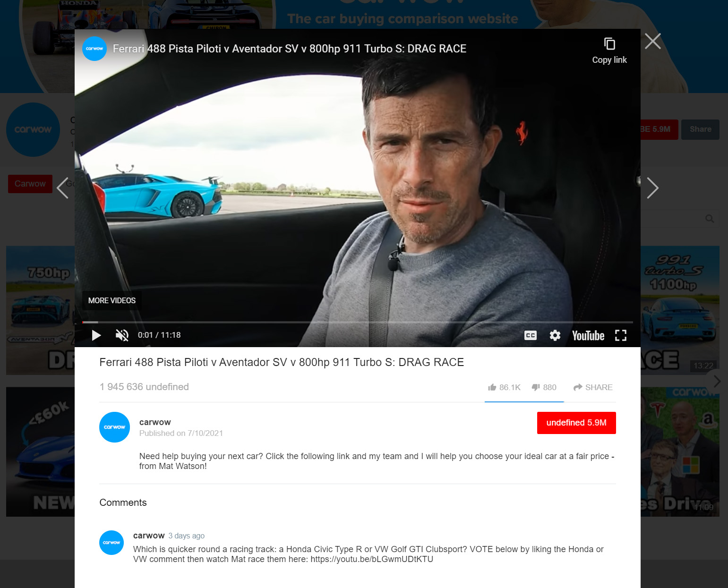The height and width of the screenshot is (588, 728).
Task: Play the drag race video
Action: [96, 335]
